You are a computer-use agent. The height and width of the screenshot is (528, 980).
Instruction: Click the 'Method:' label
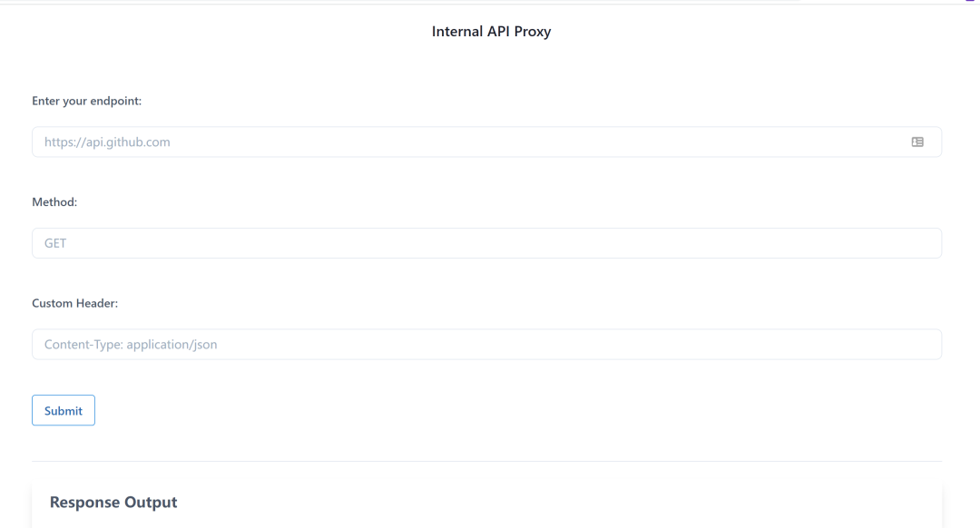pos(54,201)
